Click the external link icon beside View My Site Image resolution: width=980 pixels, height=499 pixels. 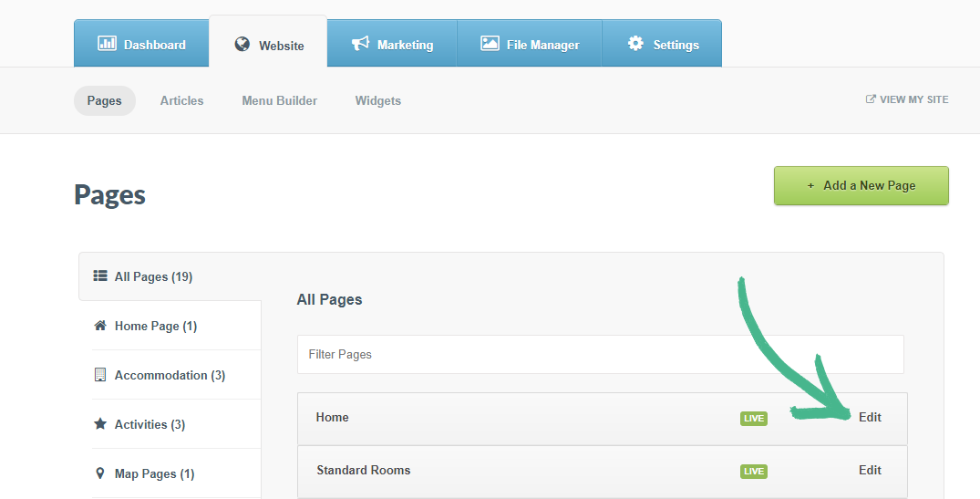871,99
